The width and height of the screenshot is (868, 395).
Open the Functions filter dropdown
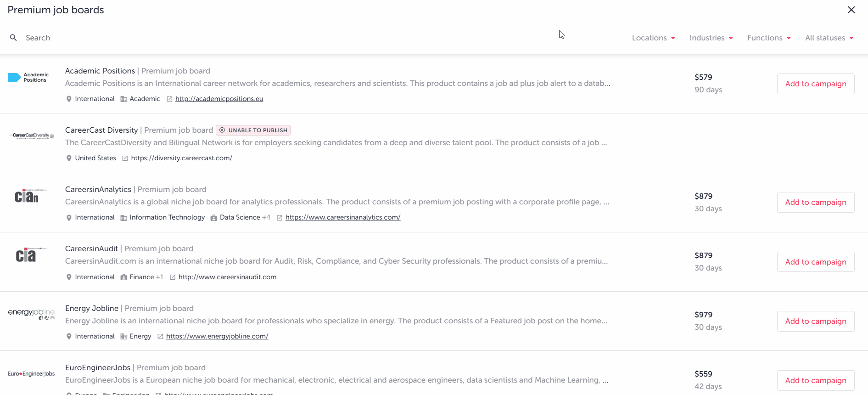(769, 38)
